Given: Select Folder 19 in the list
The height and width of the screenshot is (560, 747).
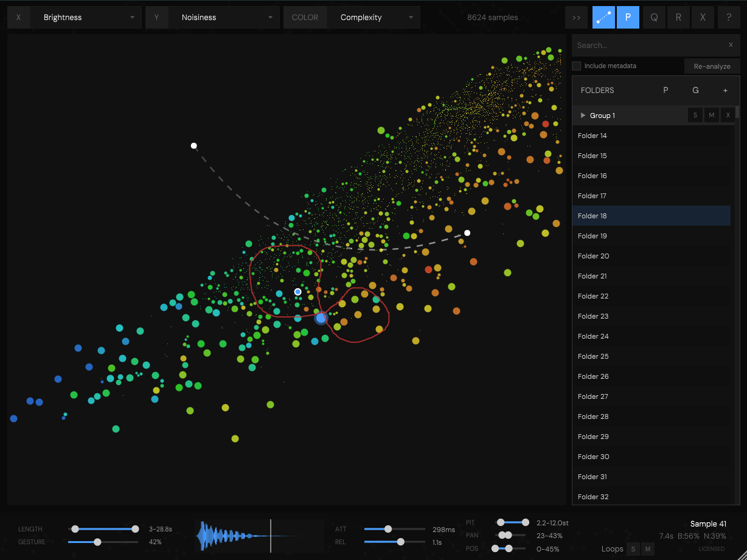Looking at the screenshot, I should point(651,236).
